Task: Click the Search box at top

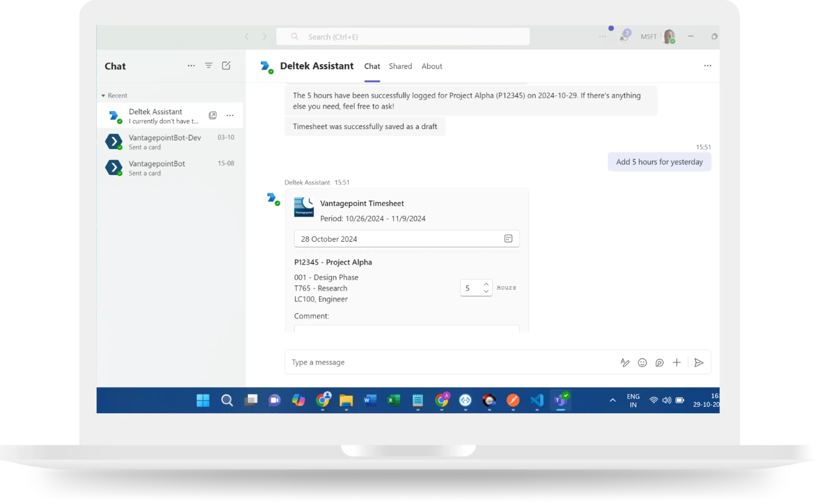Action: [402, 37]
